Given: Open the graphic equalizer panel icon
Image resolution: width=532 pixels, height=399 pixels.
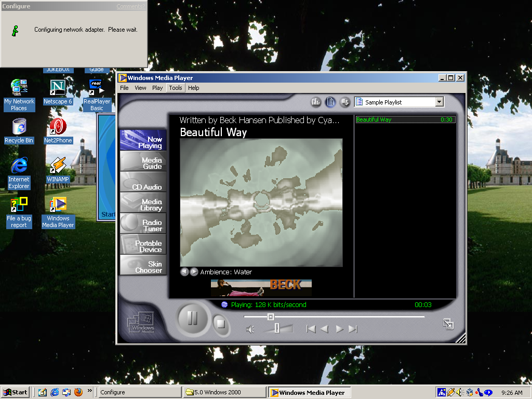Looking at the screenshot, I should 316,102.
